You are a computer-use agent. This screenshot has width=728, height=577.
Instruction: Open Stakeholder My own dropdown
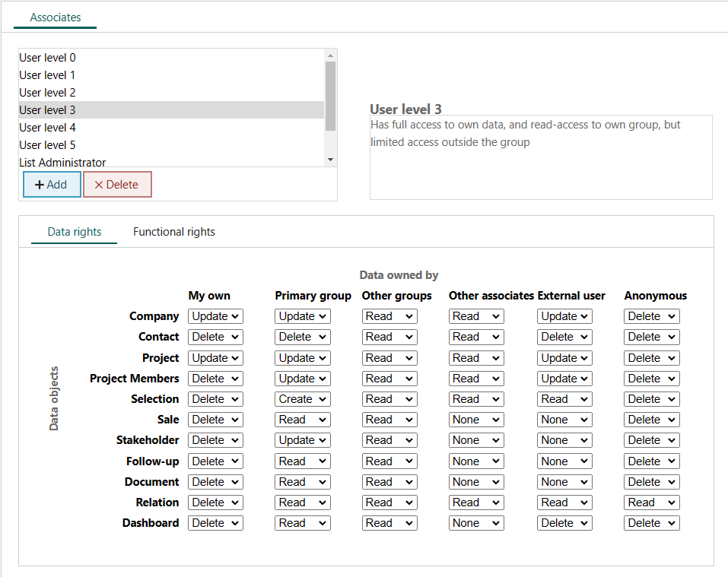coord(215,440)
